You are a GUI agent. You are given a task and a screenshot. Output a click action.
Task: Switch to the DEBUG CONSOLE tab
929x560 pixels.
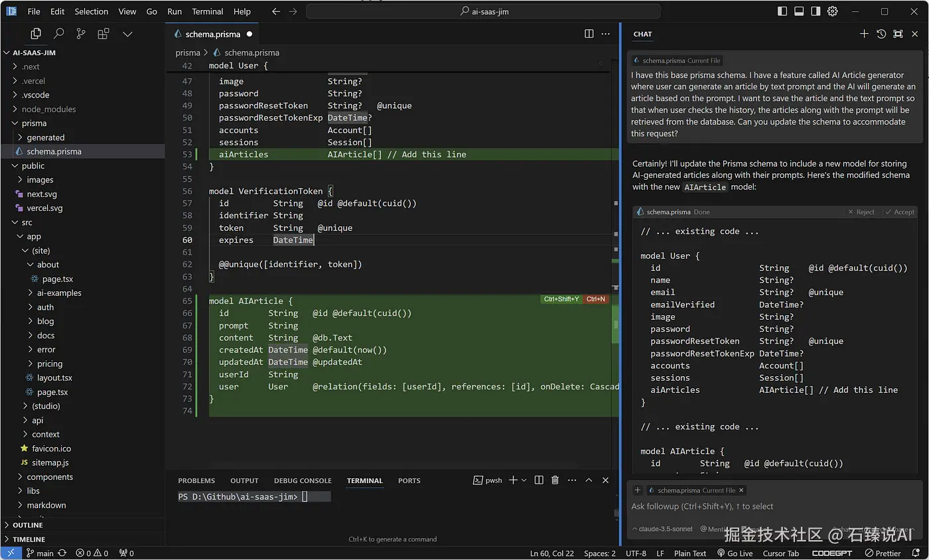[303, 480]
